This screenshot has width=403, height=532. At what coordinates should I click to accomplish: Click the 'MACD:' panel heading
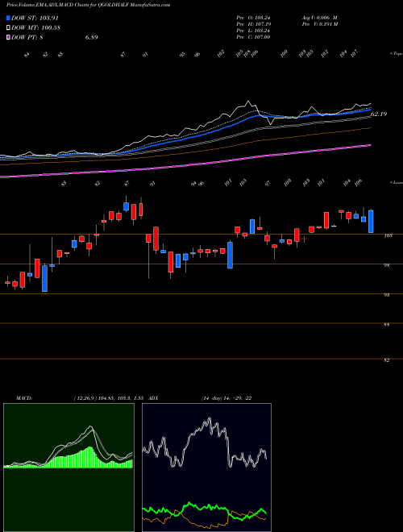coord(23,398)
